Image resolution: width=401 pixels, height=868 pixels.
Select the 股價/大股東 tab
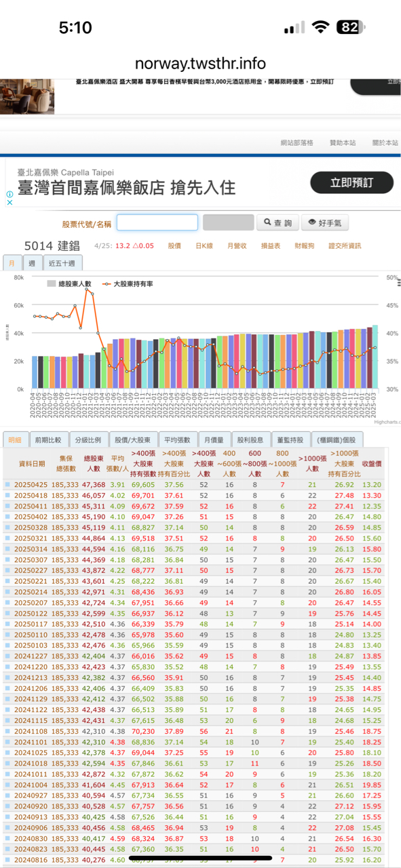pos(133,439)
